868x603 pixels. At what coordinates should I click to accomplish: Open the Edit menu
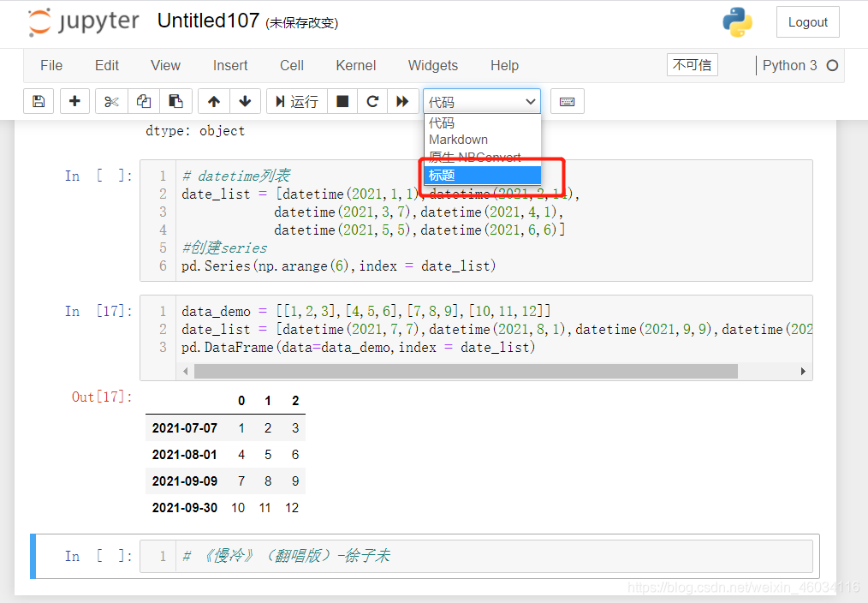[x=107, y=65]
